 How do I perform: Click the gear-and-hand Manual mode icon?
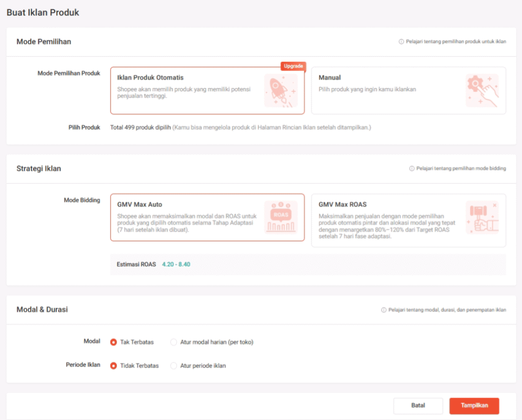point(482,90)
